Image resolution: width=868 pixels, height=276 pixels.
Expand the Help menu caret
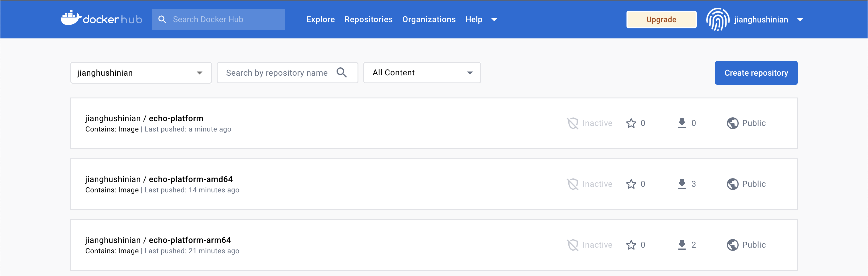click(x=494, y=20)
